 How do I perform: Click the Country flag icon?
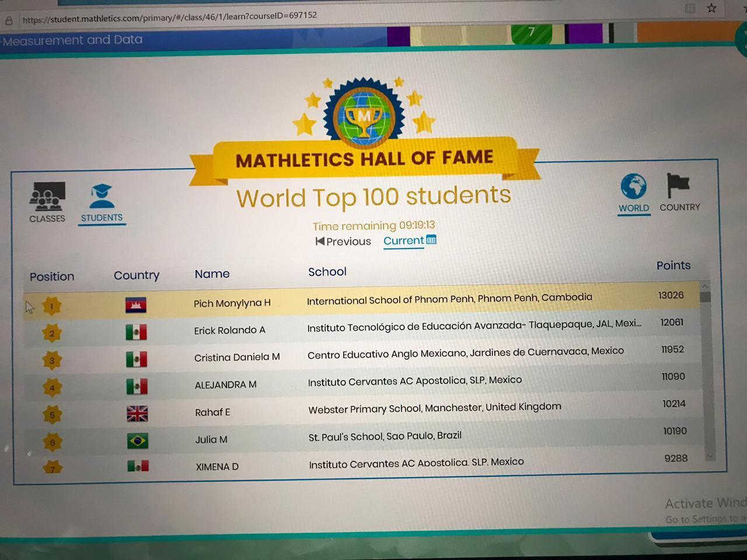(x=678, y=186)
